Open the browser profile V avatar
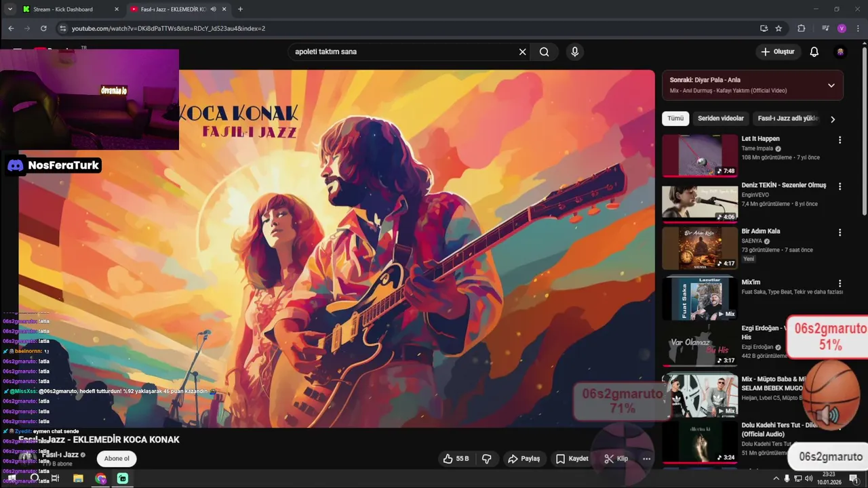This screenshot has width=868, height=488. [x=842, y=28]
